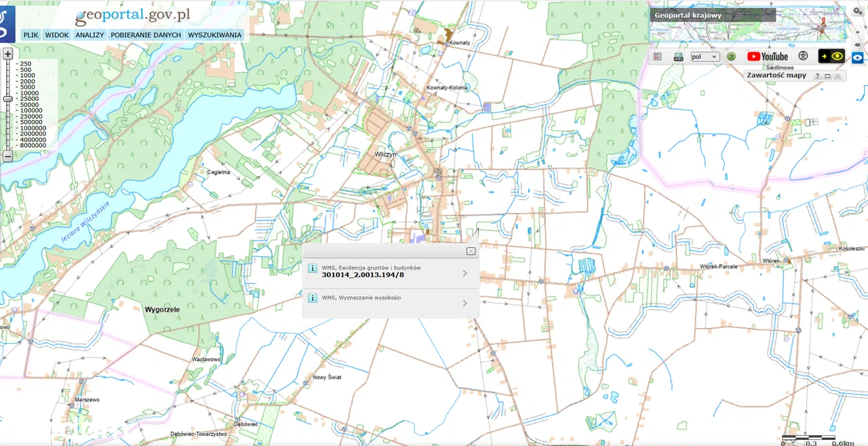Open settings via the gear icon

[858, 12]
